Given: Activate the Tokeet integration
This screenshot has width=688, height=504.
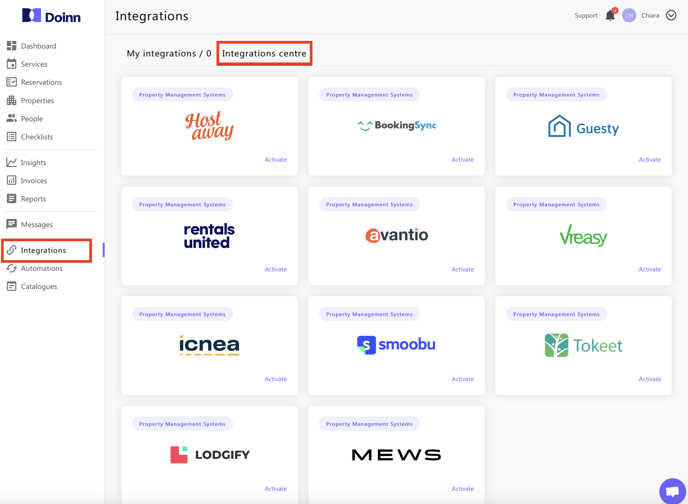Looking at the screenshot, I should pyautogui.click(x=650, y=379).
